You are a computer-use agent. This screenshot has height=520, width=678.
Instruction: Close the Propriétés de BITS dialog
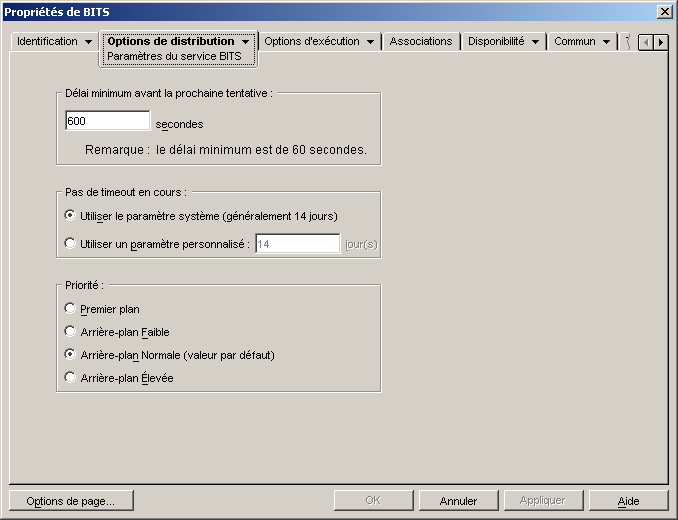[x=664, y=12]
